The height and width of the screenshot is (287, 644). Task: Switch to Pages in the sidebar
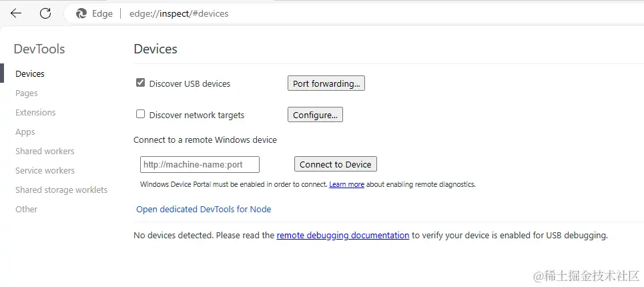(27, 93)
